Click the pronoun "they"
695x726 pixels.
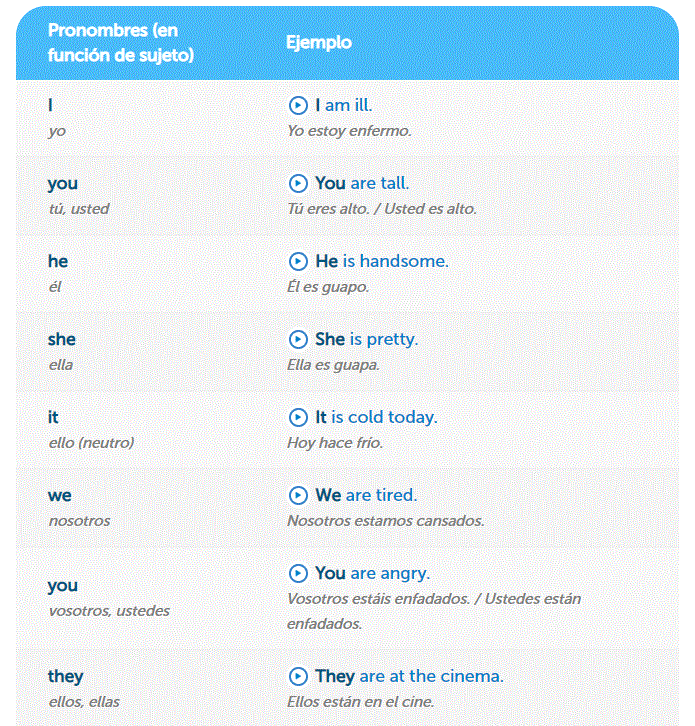(x=66, y=676)
